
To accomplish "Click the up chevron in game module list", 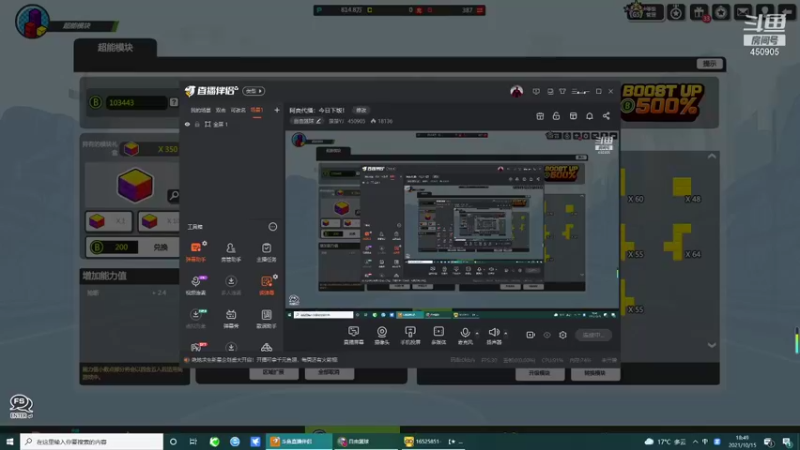I will [x=712, y=156].
